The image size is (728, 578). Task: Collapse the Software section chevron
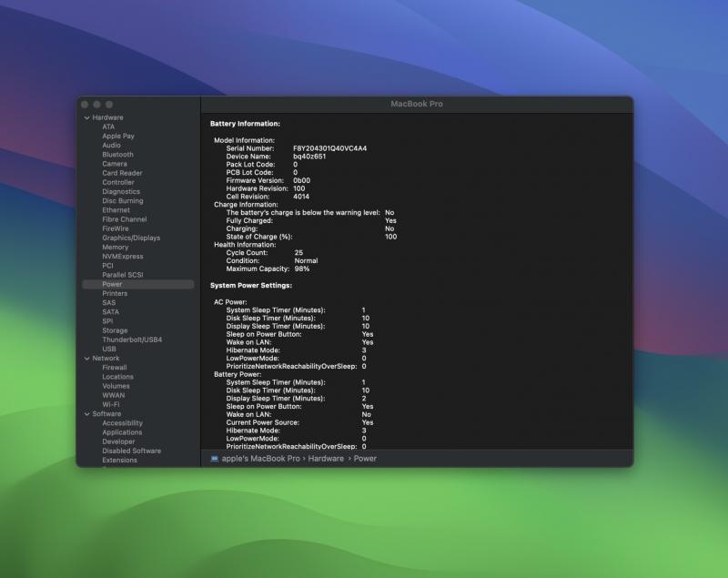coord(87,414)
